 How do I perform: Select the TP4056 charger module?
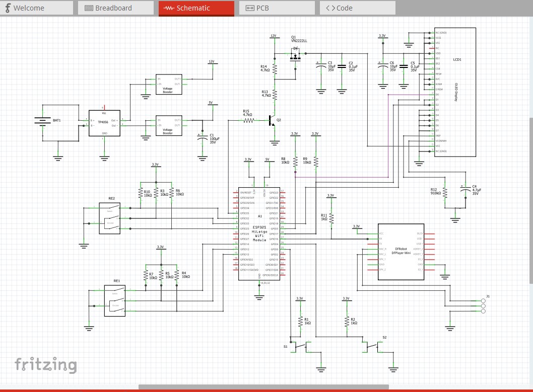click(104, 123)
